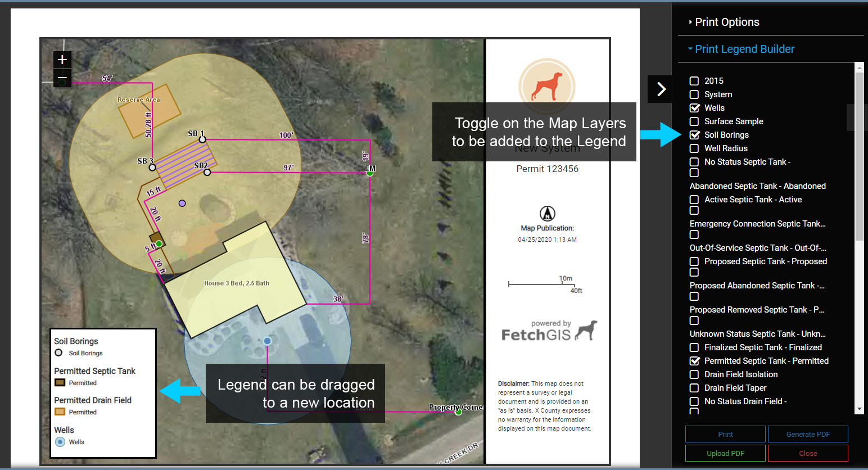The width and height of the screenshot is (868, 470).
Task: Click the panel collapse chevron arrow
Action: point(661,89)
